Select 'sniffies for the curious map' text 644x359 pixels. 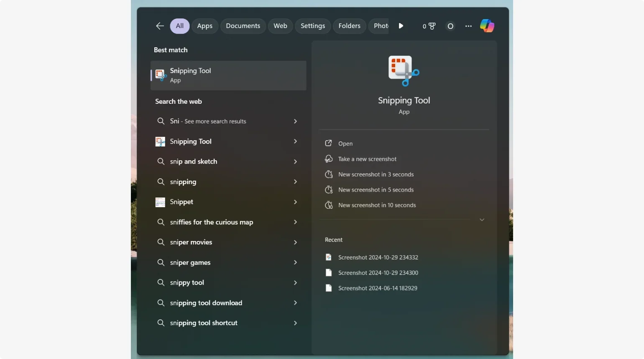pos(212,222)
